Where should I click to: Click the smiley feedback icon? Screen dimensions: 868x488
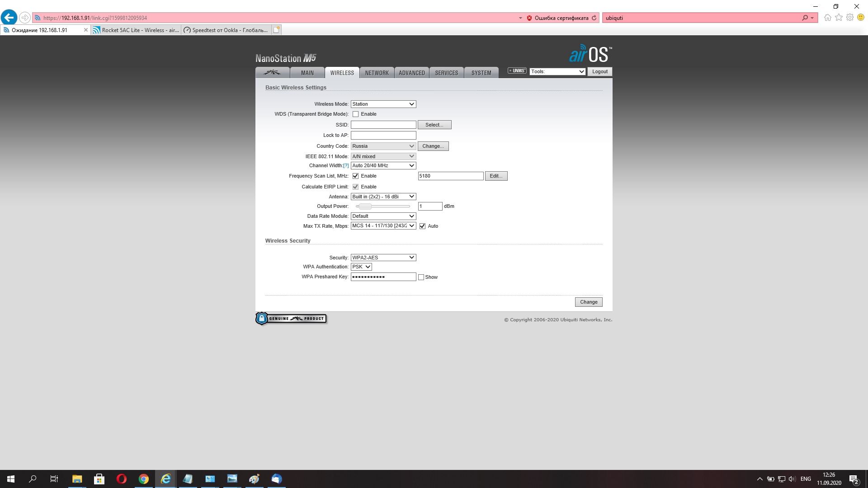[x=861, y=18]
